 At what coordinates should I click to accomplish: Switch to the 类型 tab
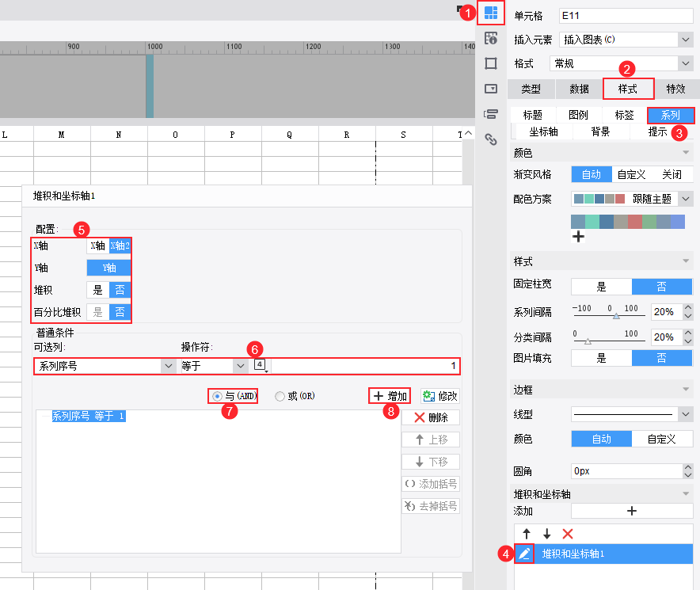[x=531, y=89]
